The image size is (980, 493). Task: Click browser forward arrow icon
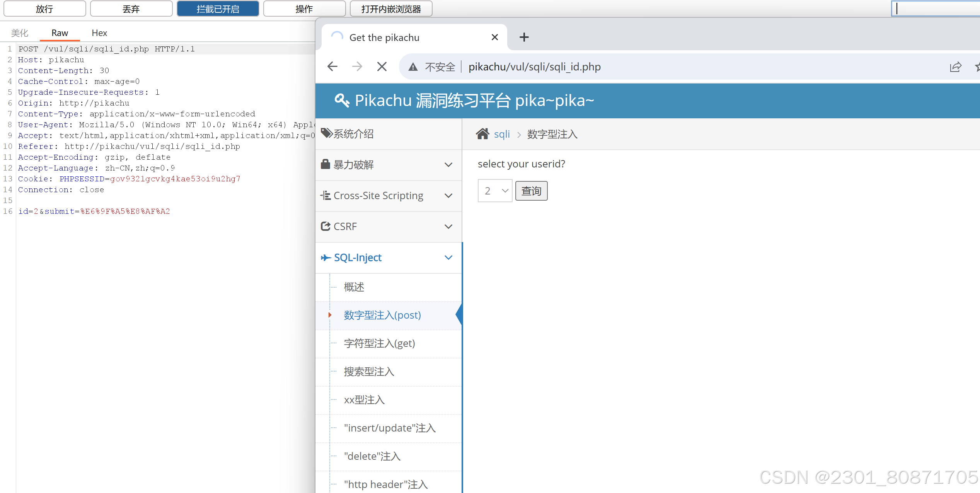(357, 67)
